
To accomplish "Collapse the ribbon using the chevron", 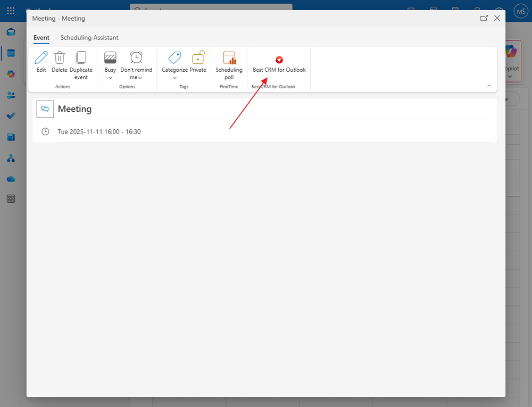I will [488, 86].
